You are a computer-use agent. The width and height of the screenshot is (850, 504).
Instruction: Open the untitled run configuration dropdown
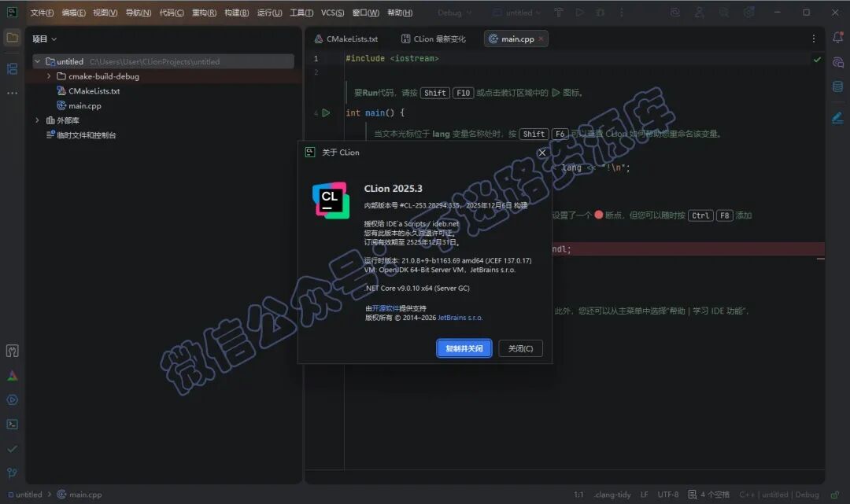point(516,13)
